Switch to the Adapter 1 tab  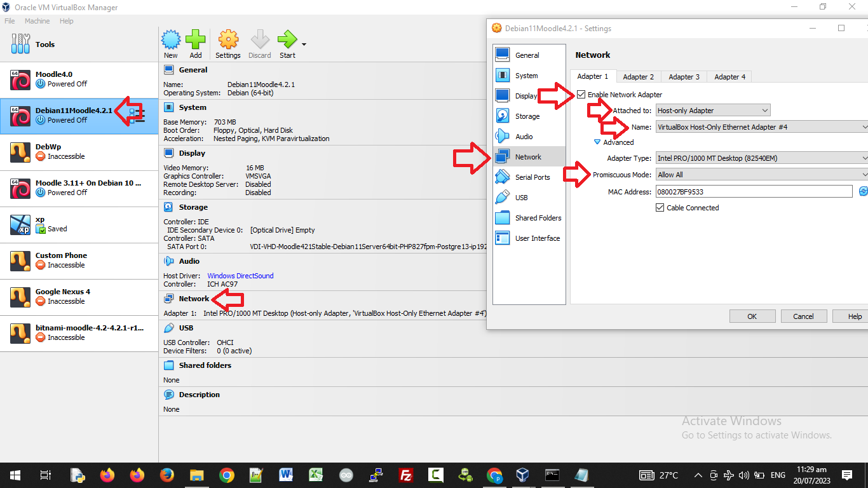point(592,76)
